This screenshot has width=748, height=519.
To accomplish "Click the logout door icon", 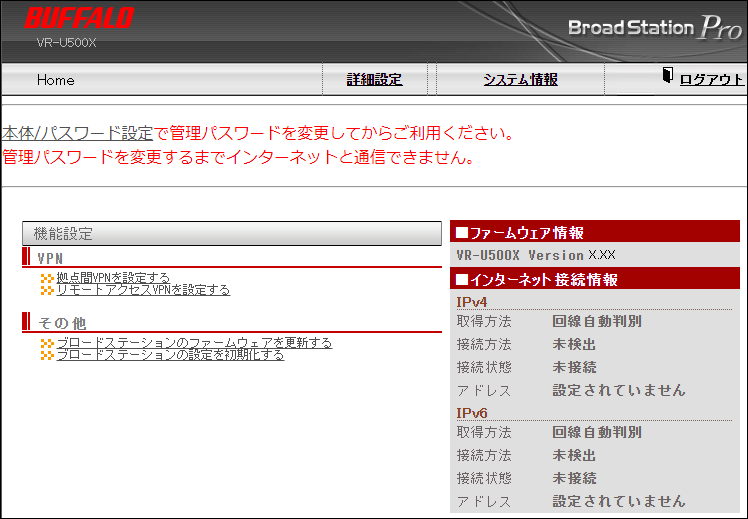I will click(668, 75).
